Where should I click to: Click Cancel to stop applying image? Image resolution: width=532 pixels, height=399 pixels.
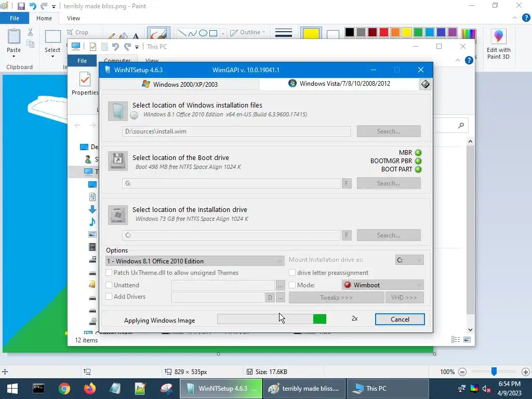coord(400,320)
